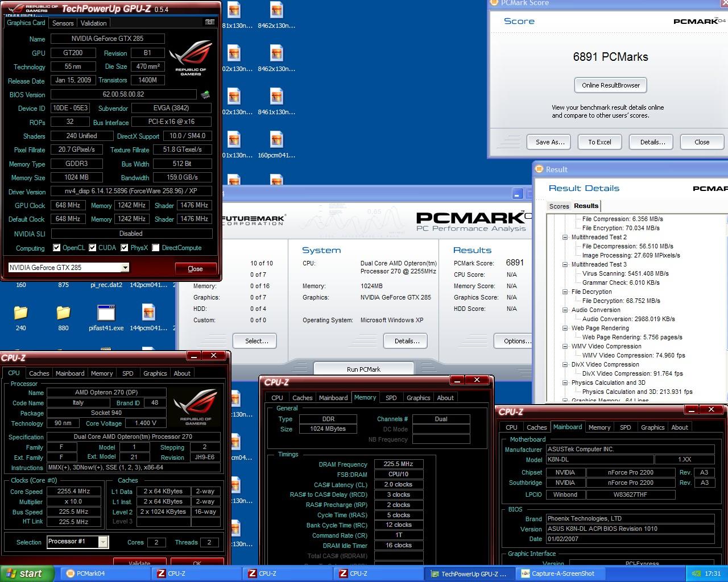728x582 pixels.
Task: Select the pifast41.exe desktop icon
Action: tap(106, 317)
